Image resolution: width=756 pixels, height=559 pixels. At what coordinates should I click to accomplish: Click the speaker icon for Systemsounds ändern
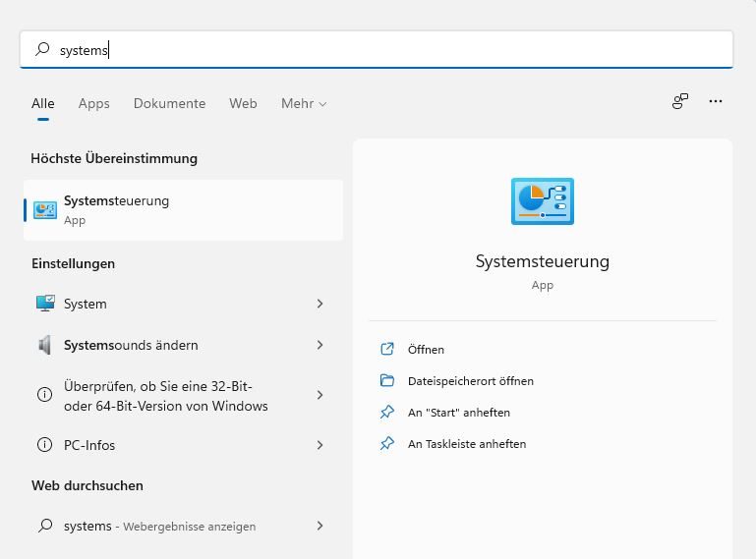(x=45, y=345)
